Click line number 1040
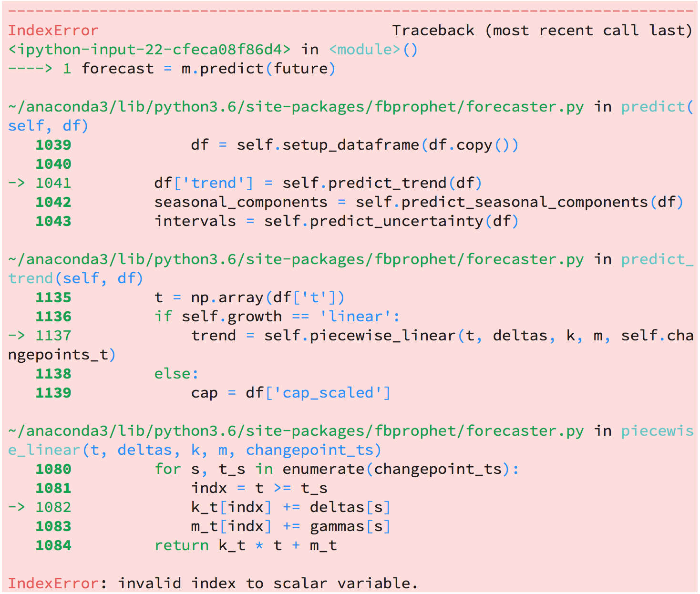Screen dimensions: 700x594 click(x=53, y=164)
